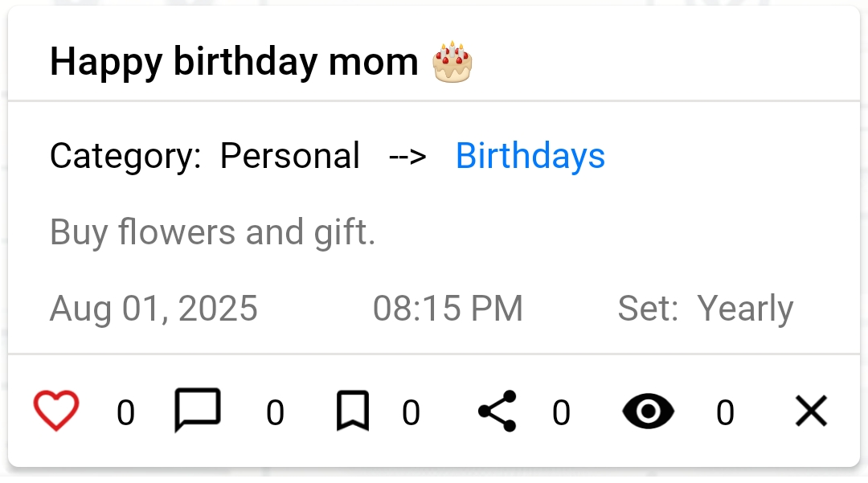Toggle the eye views icon
The height and width of the screenshot is (483, 868).
tap(649, 411)
